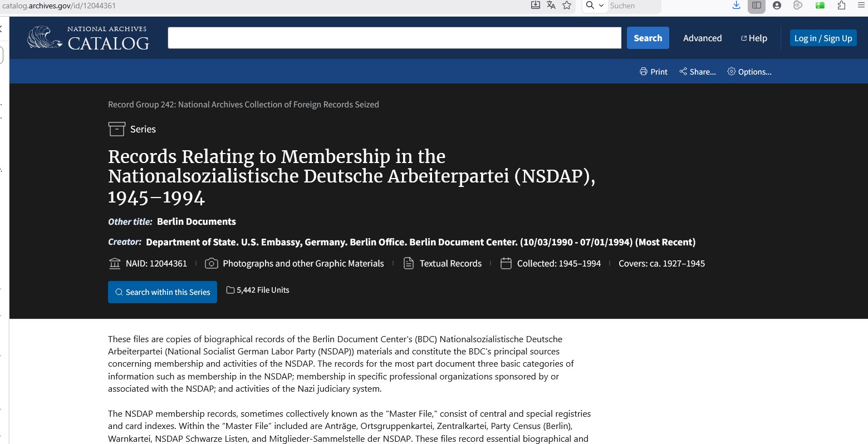Open the Options... gear menu

point(749,72)
